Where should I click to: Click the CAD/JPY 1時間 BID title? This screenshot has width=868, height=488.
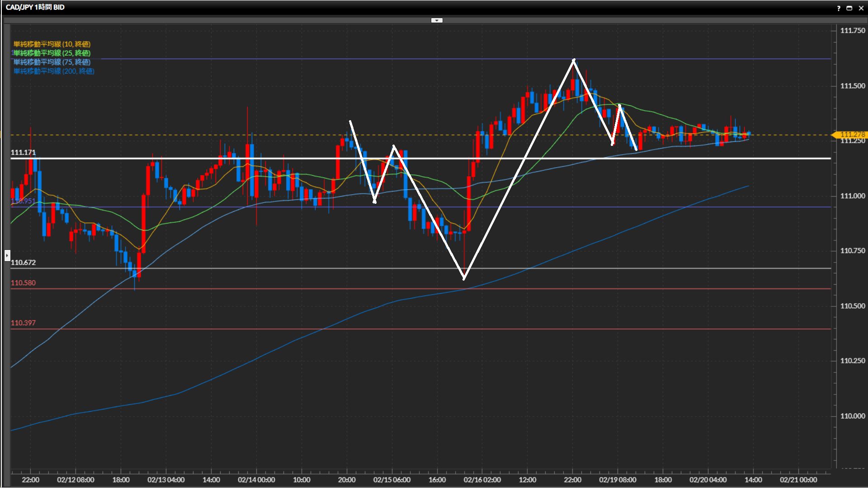tap(35, 7)
